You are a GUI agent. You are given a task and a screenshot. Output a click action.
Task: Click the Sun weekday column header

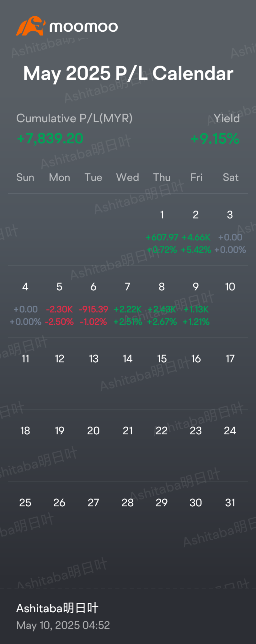pyautogui.click(x=25, y=177)
